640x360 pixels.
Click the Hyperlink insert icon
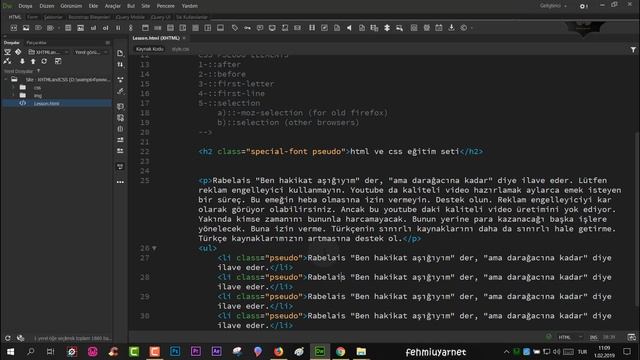[x=131, y=28]
